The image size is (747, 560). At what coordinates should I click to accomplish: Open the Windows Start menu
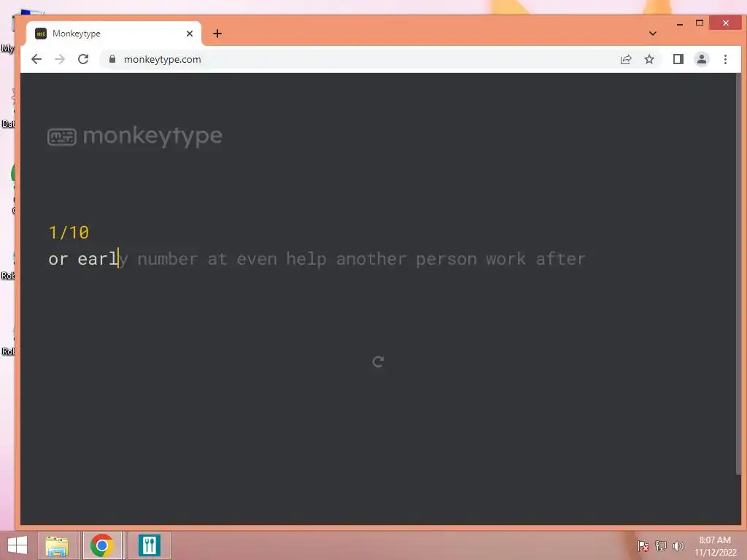click(x=18, y=545)
